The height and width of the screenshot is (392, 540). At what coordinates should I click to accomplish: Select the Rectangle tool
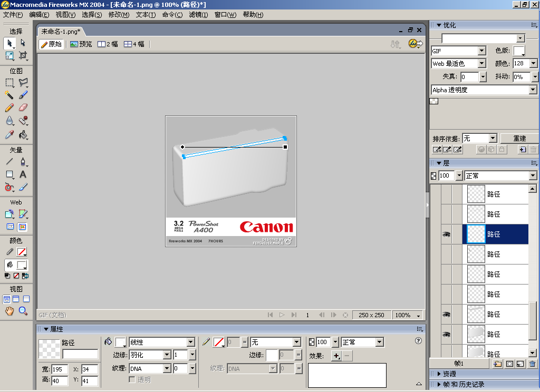tap(9, 174)
